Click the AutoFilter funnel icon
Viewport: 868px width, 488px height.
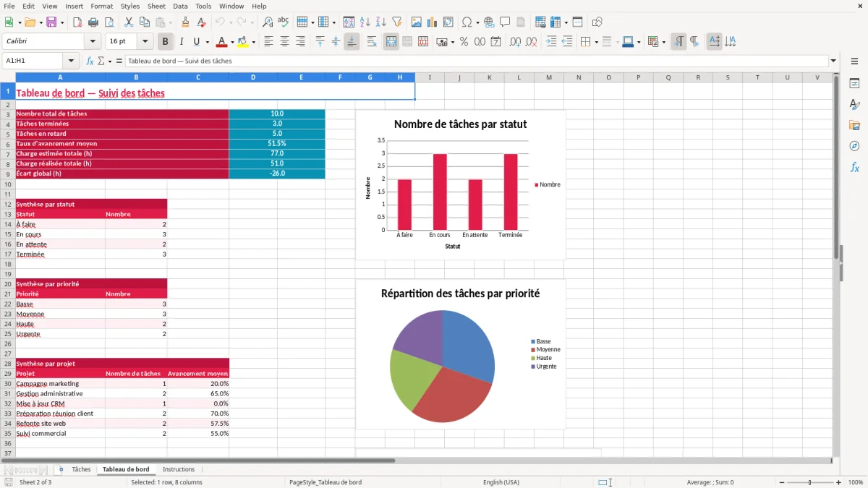pos(397,22)
